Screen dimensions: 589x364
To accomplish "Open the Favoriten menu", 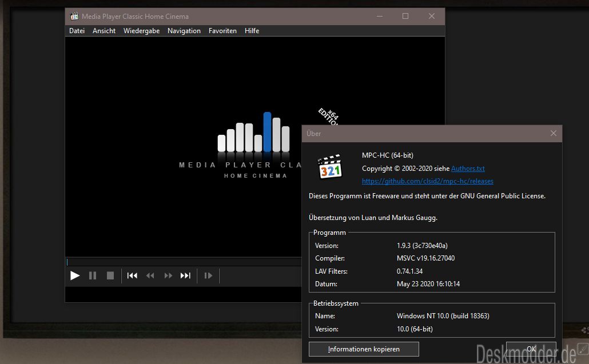I will tap(223, 31).
